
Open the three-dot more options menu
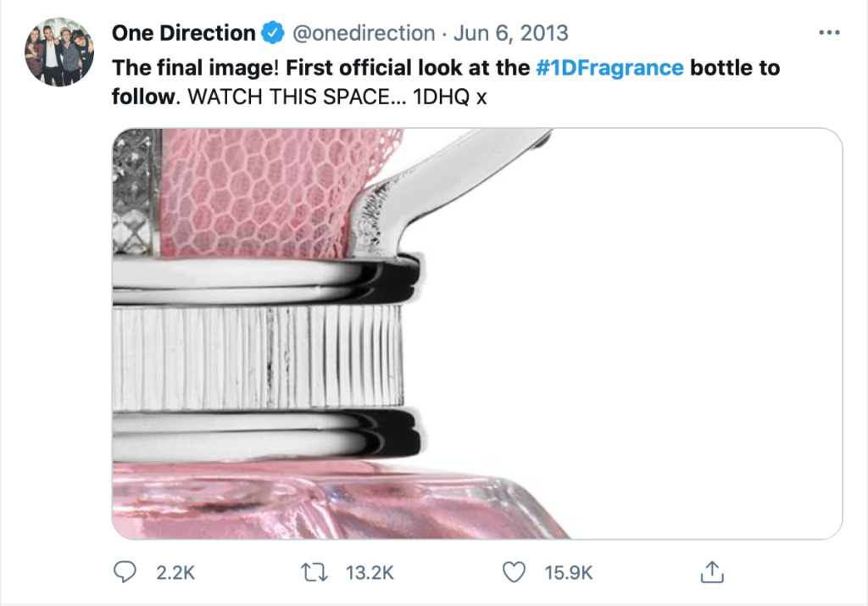tap(828, 34)
